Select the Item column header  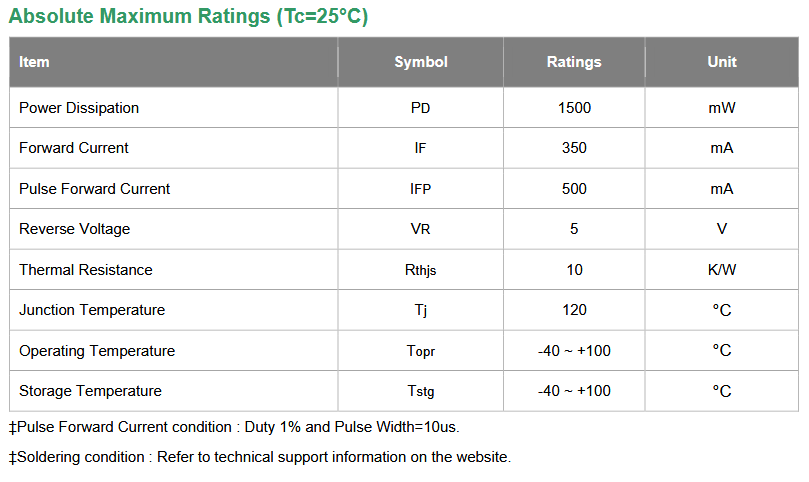(x=173, y=62)
